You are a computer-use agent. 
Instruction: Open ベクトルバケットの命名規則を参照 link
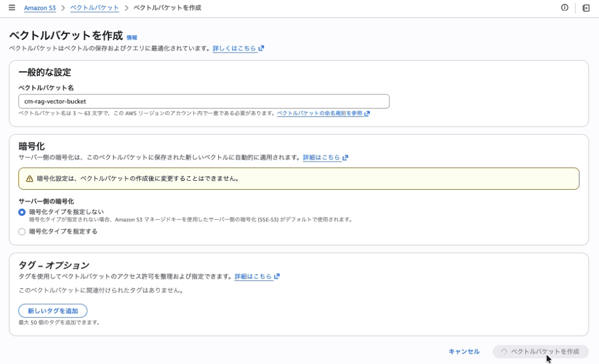(x=319, y=114)
